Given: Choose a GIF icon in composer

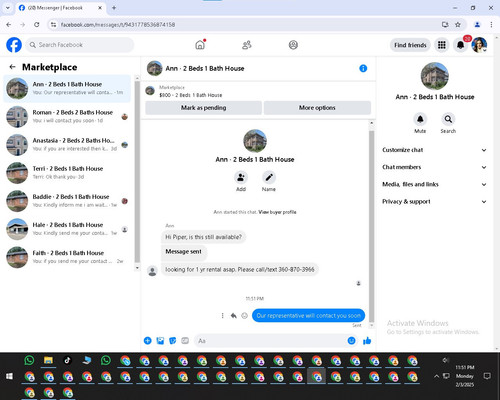Looking at the screenshot, I should click(x=185, y=341).
